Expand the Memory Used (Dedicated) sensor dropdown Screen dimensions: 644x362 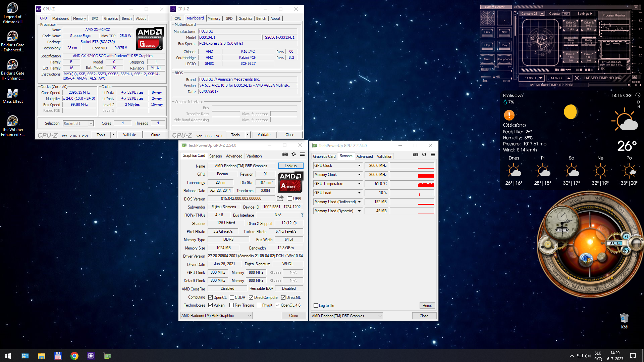(359, 202)
